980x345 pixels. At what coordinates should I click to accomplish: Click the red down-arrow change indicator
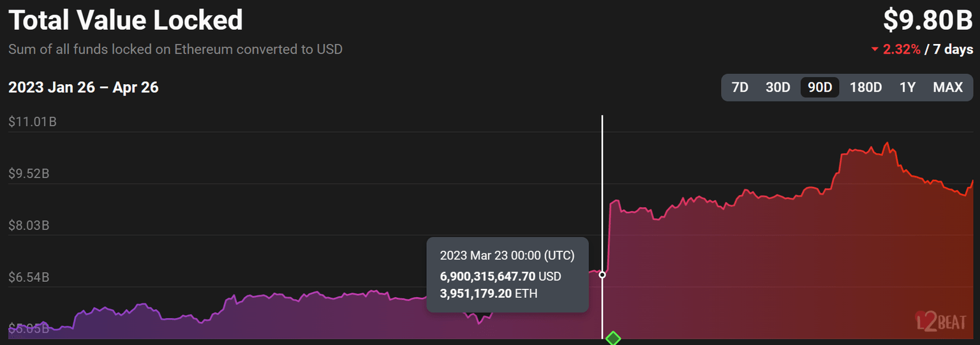(x=875, y=50)
